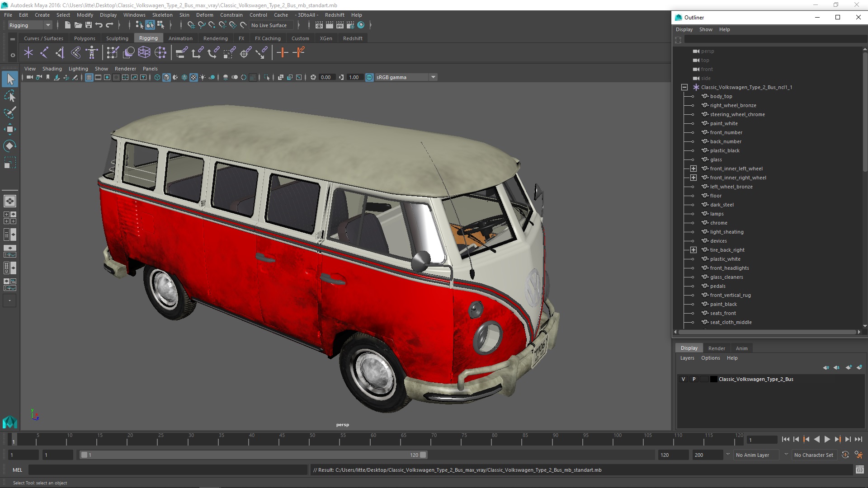Open the Script Editor icon
Screen dimensions: 868x488
[x=860, y=470]
